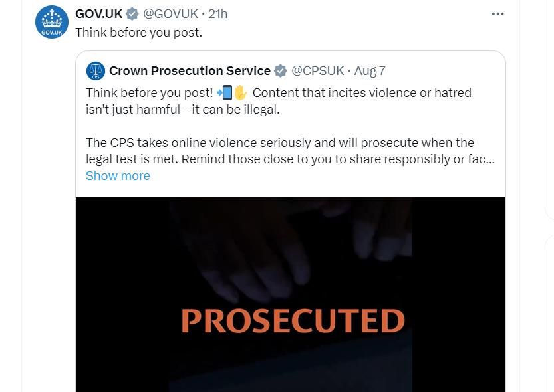The image size is (554, 392).
Task: Expand quoted tweet with Show more
Action: point(118,175)
